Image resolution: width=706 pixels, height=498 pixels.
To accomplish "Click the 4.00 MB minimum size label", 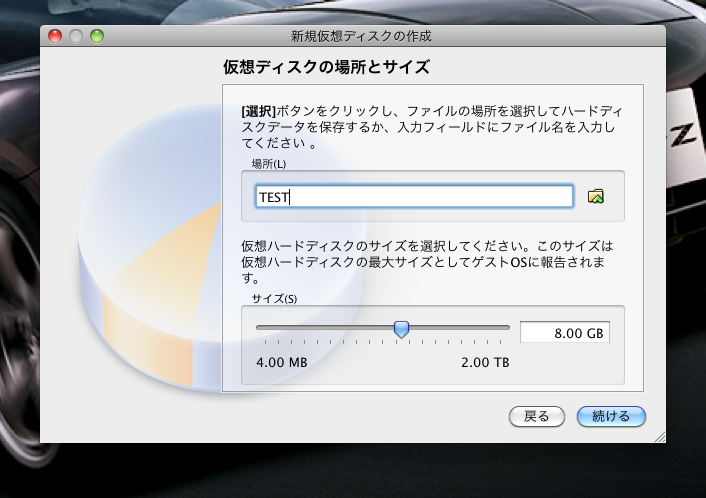I will (282, 362).
